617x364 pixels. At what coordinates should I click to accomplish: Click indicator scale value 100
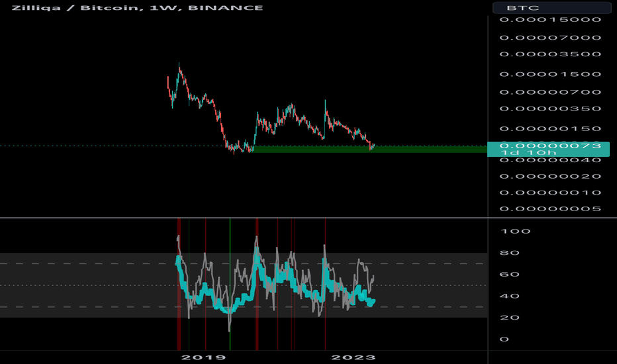(x=515, y=232)
